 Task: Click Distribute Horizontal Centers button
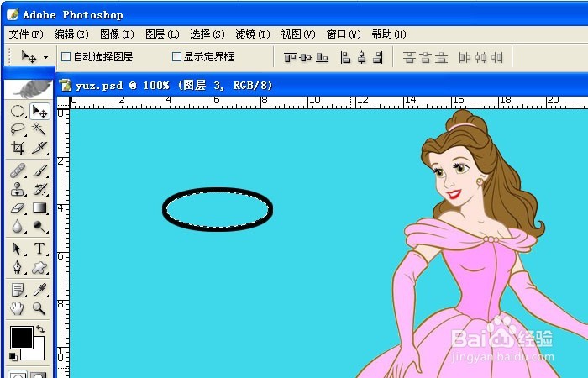pos(480,57)
